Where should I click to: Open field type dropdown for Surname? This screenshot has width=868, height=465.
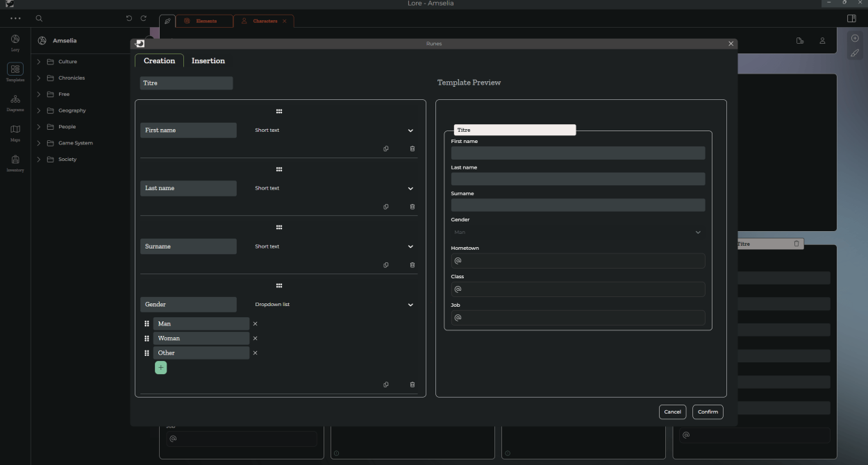point(410,246)
